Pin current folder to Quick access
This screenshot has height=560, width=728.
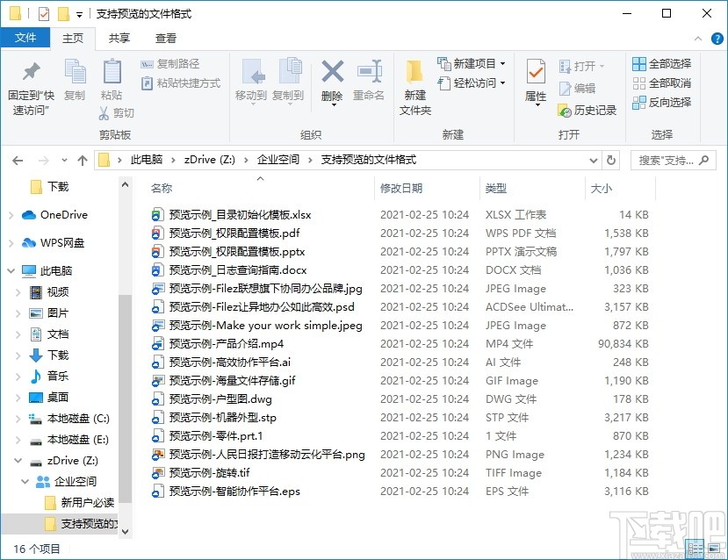(31, 83)
